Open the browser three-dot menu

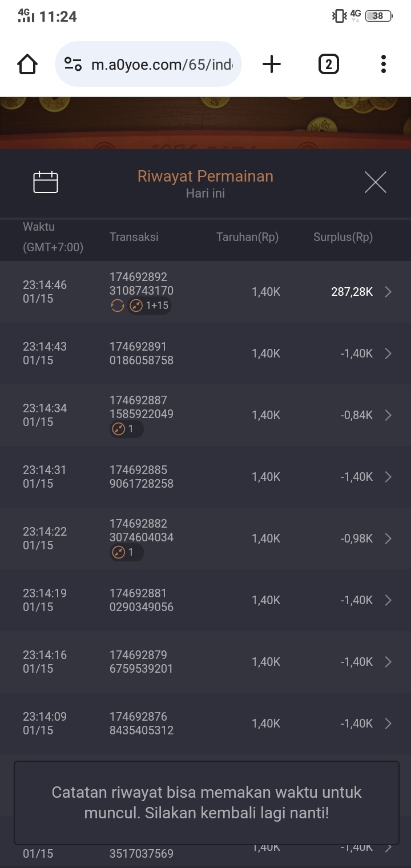[x=384, y=64]
